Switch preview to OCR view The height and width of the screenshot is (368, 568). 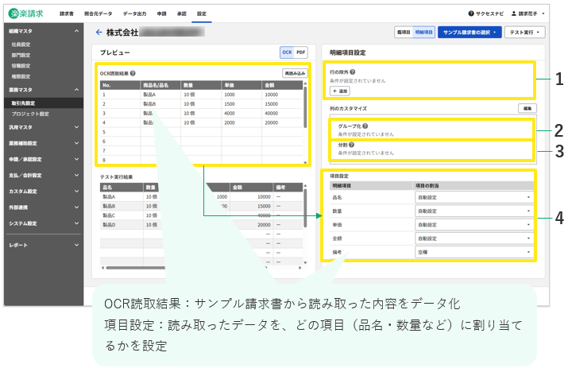(x=287, y=52)
